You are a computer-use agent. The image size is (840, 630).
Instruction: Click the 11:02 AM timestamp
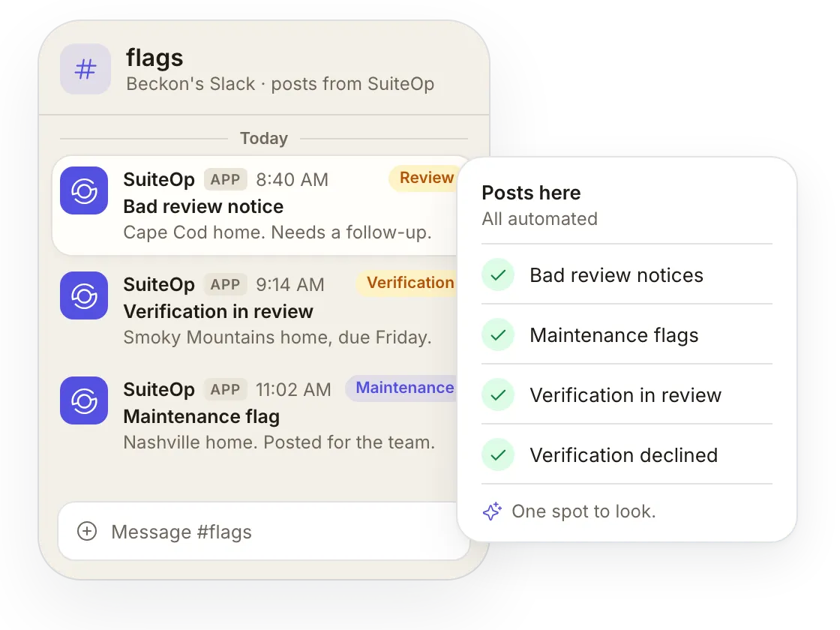pyautogui.click(x=293, y=389)
